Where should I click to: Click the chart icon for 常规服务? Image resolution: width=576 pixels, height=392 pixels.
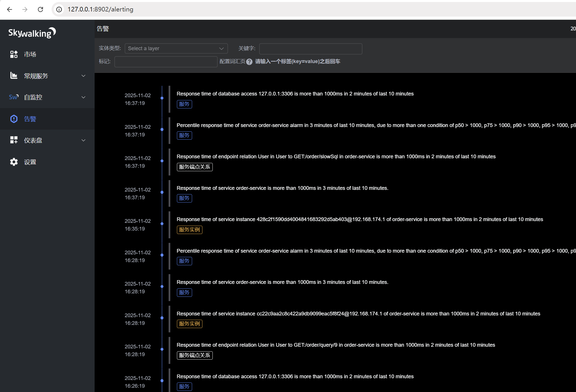(x=14, y=76)
